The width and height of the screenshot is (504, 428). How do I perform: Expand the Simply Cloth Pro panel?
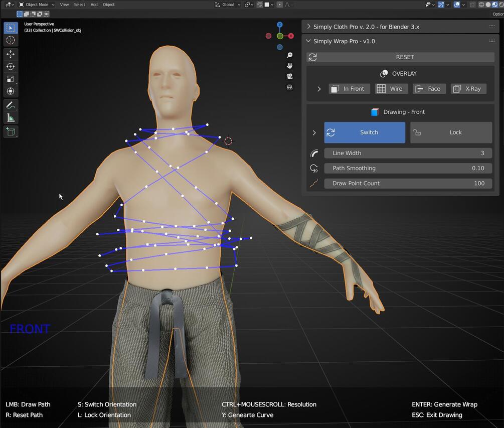(308, 27)
